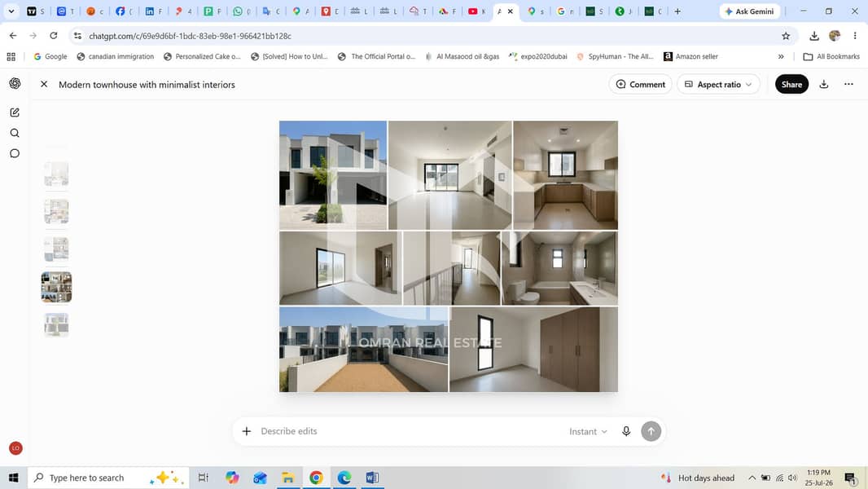This screenshot has height=489, width=868.
Task: Open the Instant model dropdown
Action: point(588,431)
